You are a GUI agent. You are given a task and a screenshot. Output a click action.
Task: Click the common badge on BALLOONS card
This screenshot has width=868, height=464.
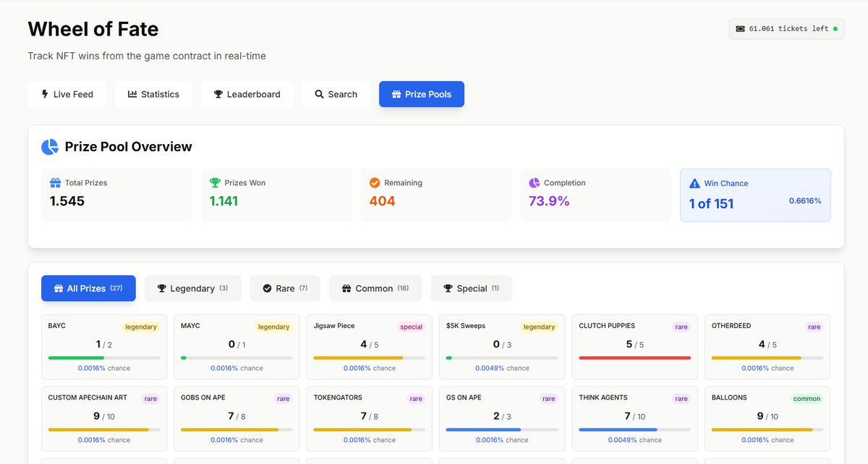point(807,399)
